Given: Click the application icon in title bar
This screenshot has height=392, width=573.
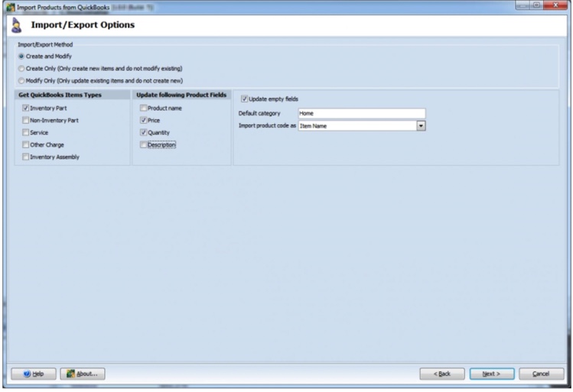Looking at the screenshot, I should [11, 7].
